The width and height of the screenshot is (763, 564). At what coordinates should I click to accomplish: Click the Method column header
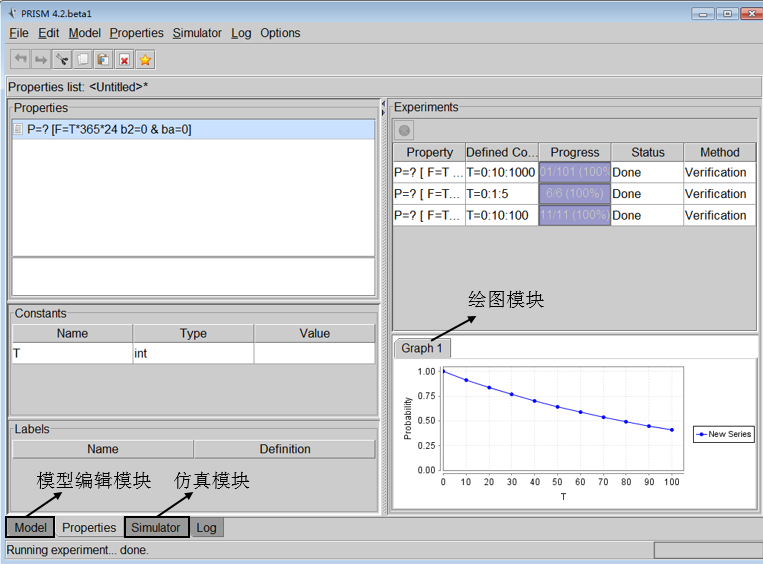tap(719, 152)
